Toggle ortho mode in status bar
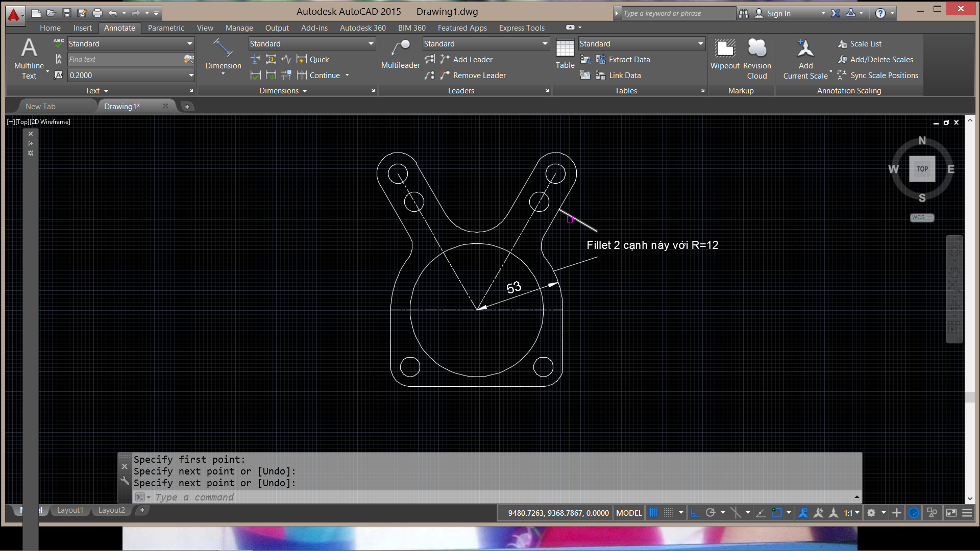Viewport: 980px width, 551px height. [695, 513]
